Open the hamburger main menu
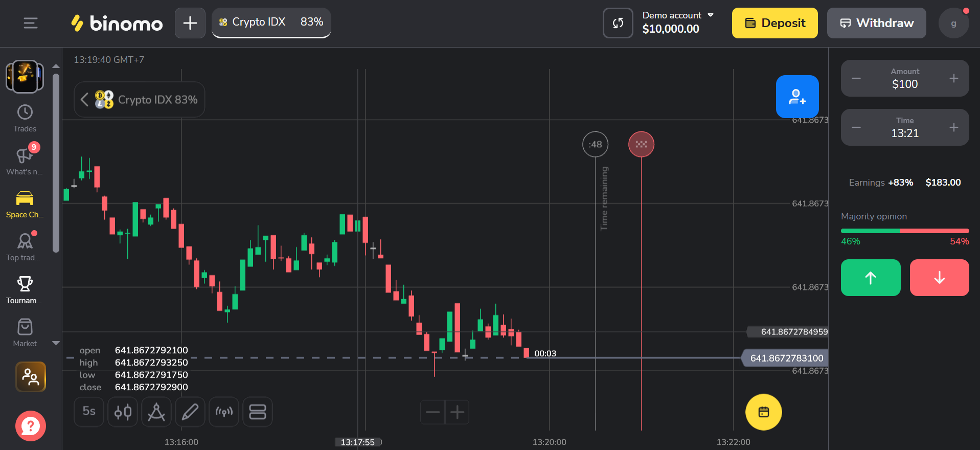The width and height of the screenshot is (980, 450). click(x=31, y=23)
